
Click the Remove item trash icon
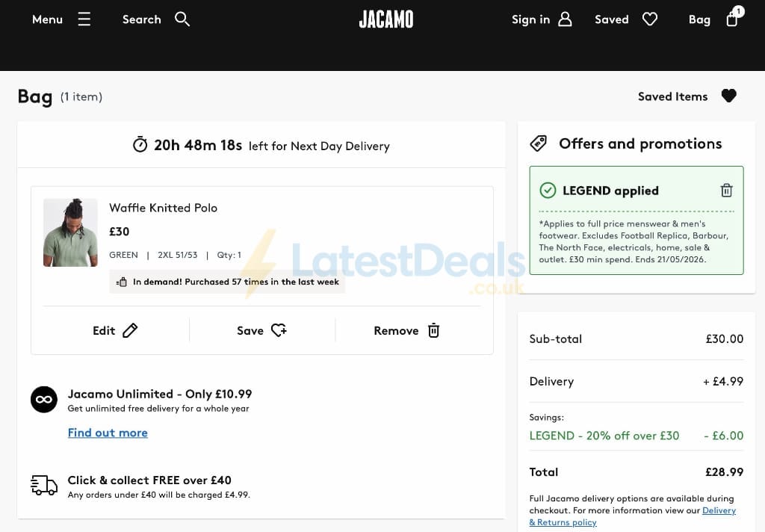tap(434, 330)
